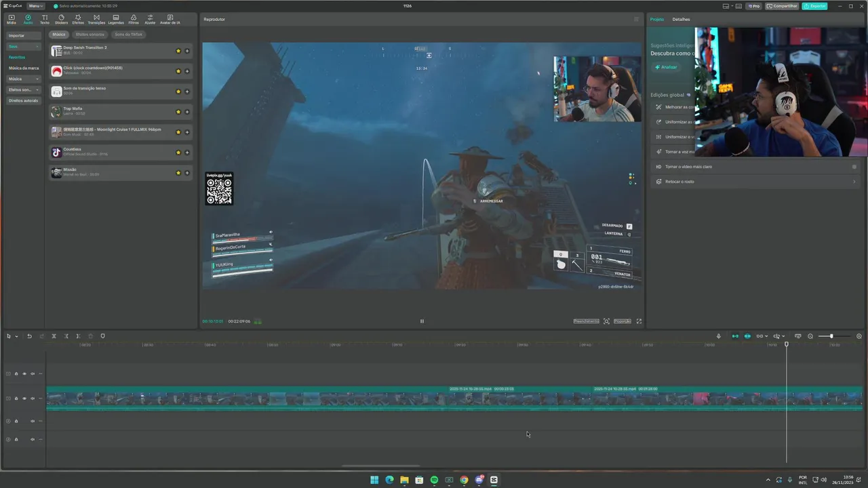Add Deep Swish Transition 2 to timeline
This screenshot has height=488, width=868.
pos(187,51)
